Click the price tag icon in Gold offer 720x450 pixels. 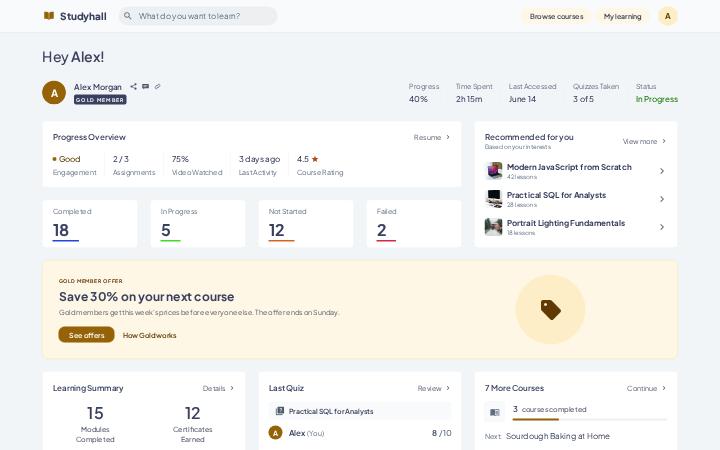click(x=551, y=309)
